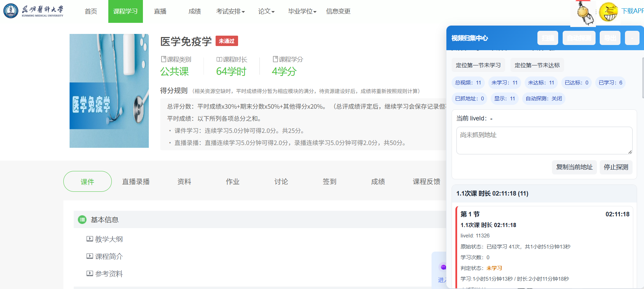The width and height of the screenshot is (644, 289).
Task: Switch to the 讨论 tab
Action: pos(281,181)
